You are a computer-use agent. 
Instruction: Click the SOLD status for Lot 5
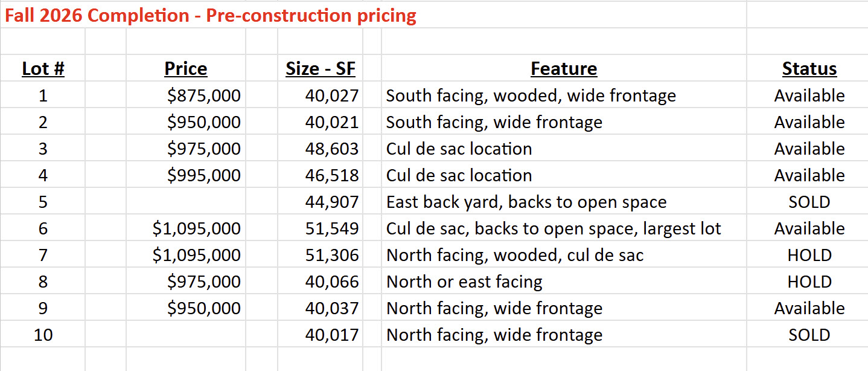point(809,202)
